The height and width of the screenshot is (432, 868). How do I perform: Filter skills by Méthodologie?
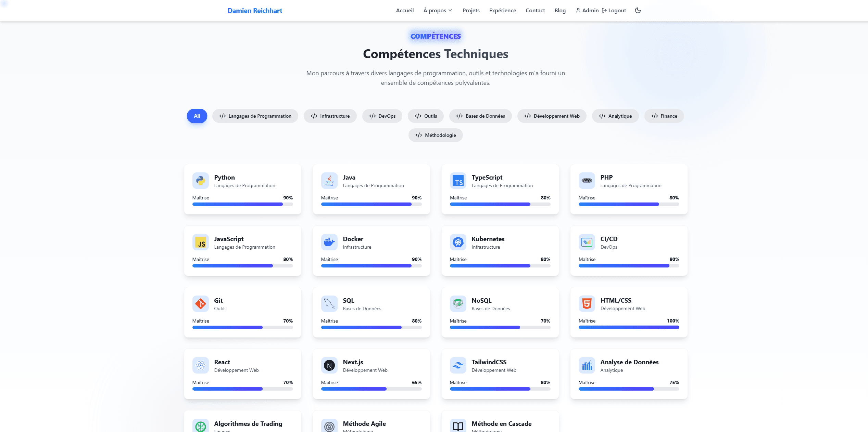pos(436,135)
